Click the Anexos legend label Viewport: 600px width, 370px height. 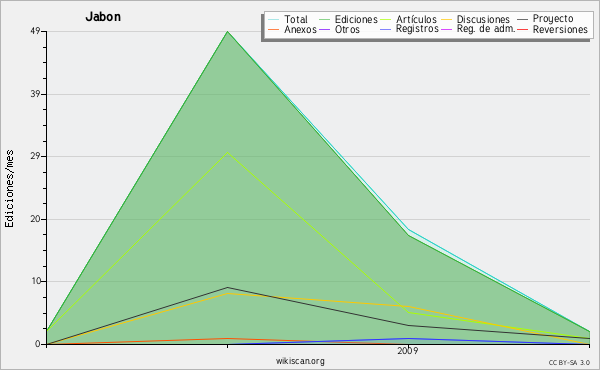point(300,29)
